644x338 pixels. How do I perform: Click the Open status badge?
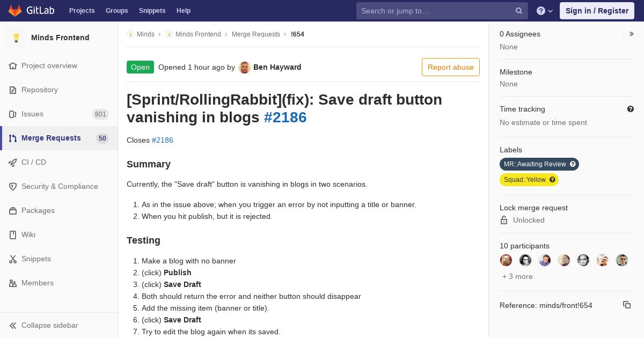[140, 67]
